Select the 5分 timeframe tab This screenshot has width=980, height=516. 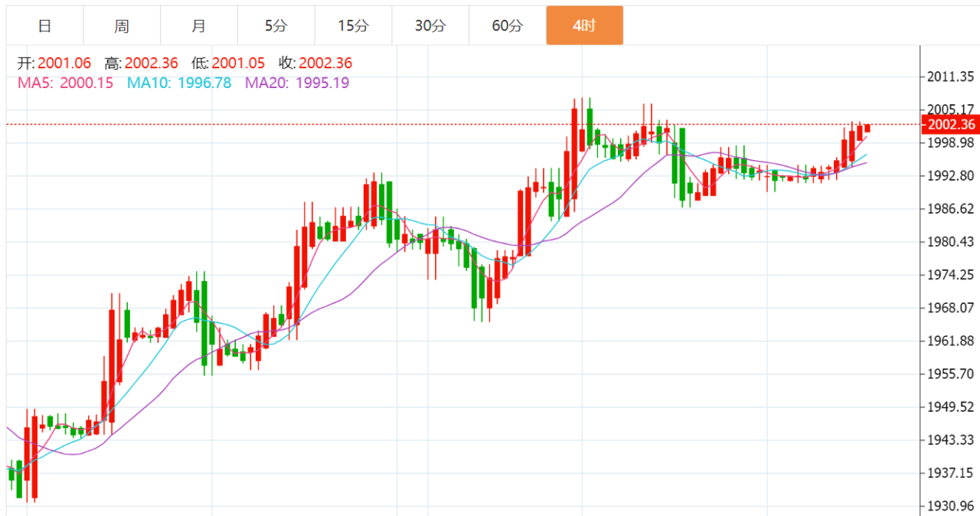tap(276, 25)
